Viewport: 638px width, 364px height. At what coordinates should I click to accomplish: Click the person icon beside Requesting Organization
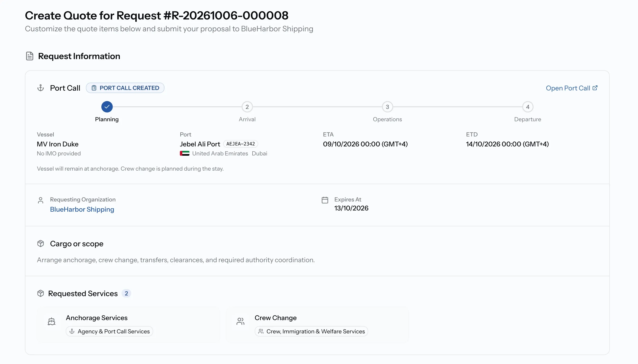41,200
